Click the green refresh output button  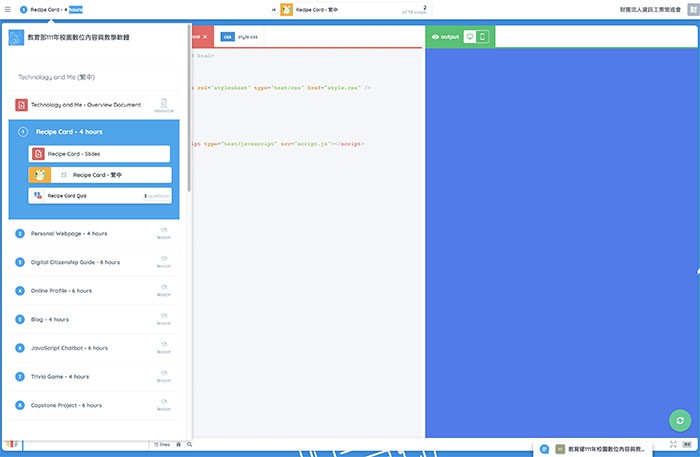click(680, 421)
